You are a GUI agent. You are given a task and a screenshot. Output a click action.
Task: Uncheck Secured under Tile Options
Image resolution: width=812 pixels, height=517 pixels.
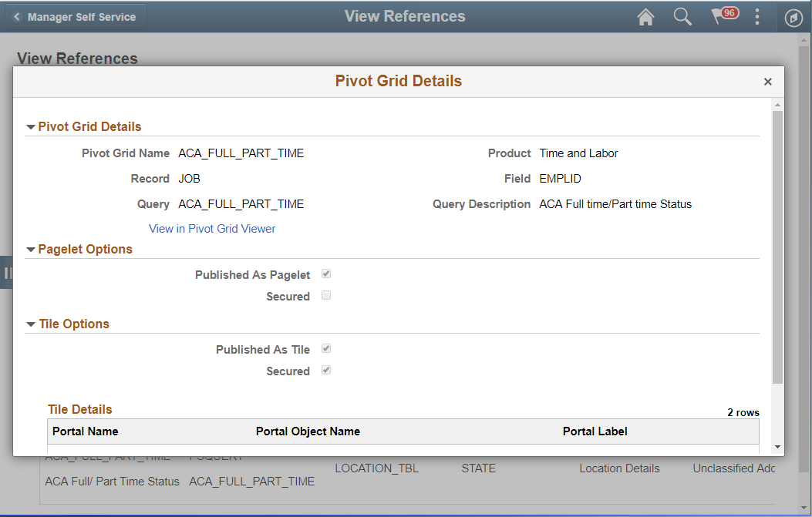(x=325, y=371)
